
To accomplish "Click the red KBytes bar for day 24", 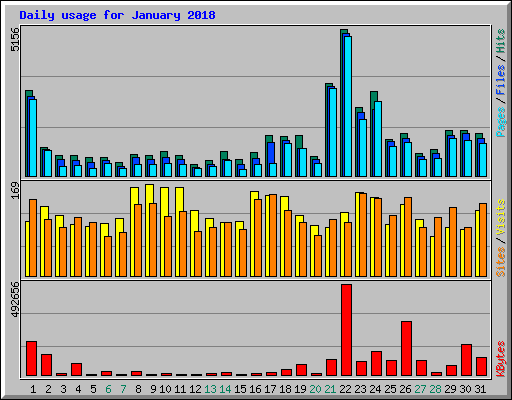I will (376, 363).
